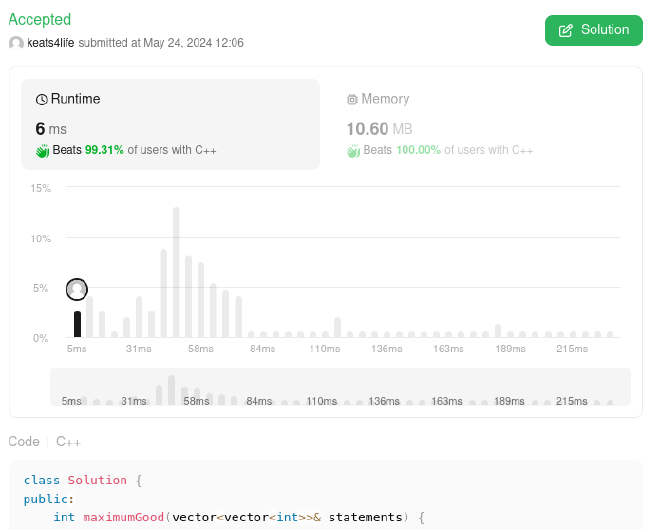Click the '15%' y-axis label
The width and height of the screenshot is (660, 529).
pyautogui.click(x=40, y=188)
